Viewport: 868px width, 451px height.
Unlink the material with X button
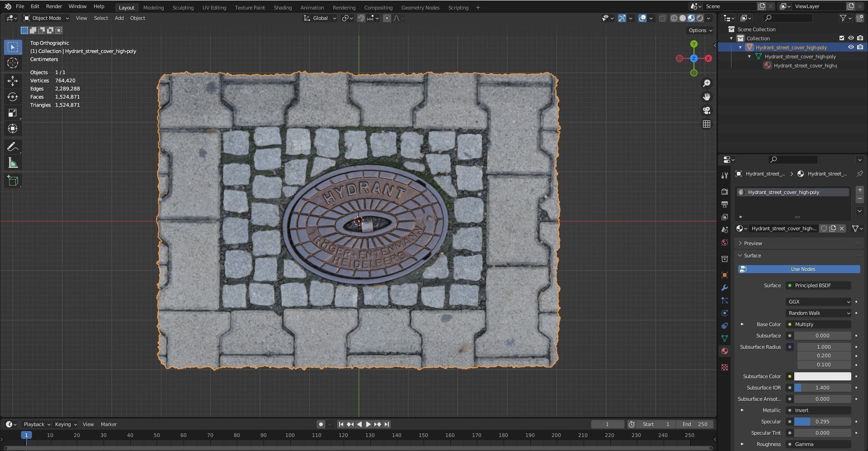(x=842, y=228)
